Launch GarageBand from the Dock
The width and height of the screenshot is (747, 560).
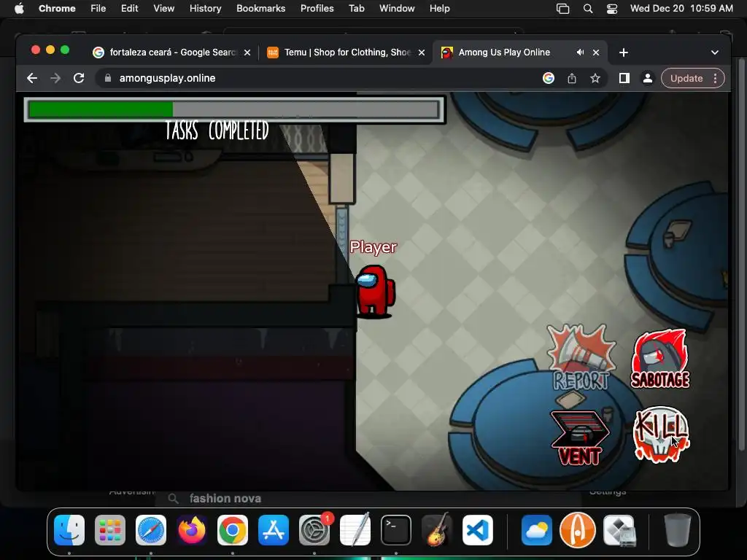437,530
